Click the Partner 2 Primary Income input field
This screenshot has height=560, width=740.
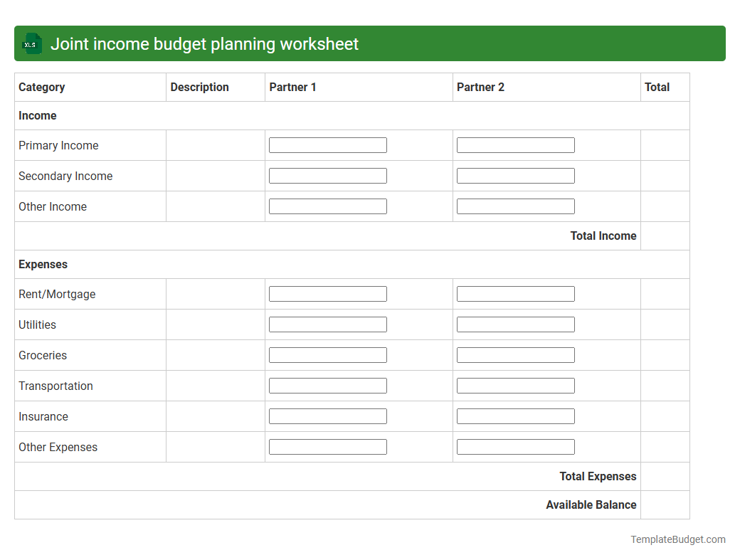(x=515, y=144)
